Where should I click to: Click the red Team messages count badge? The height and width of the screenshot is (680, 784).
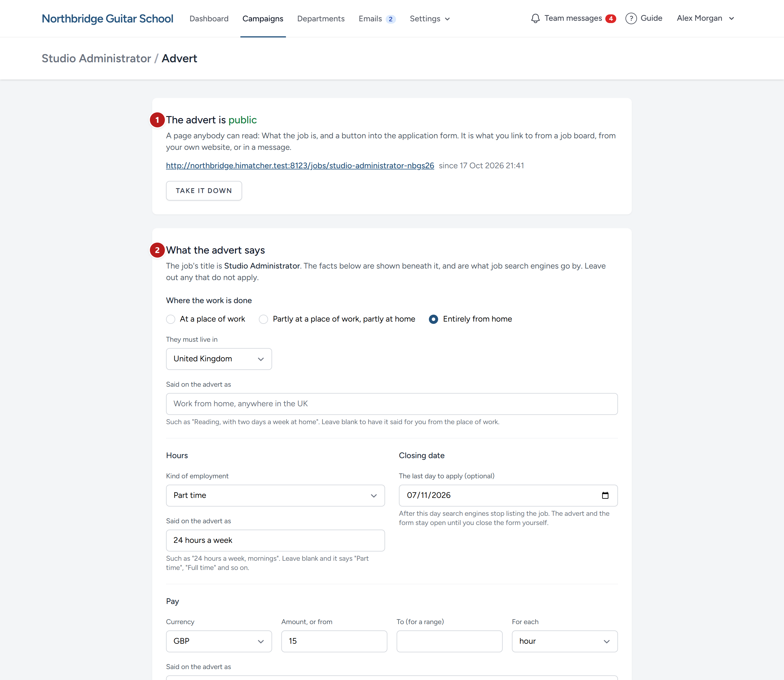coord(610,19)
